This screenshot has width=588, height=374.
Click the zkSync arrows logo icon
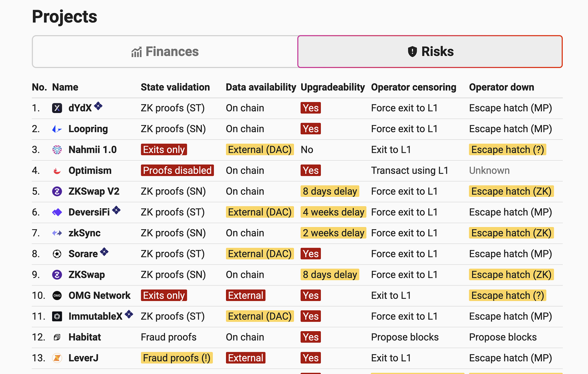(57, 233)
